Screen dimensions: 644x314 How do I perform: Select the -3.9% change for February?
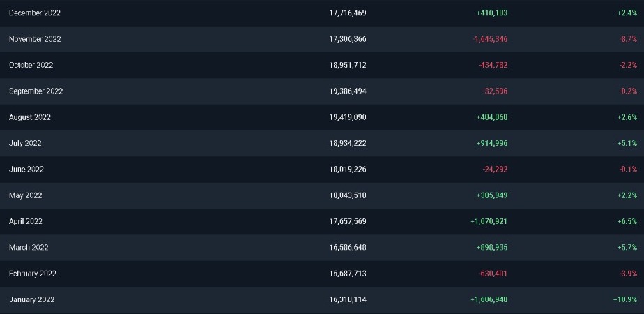(x=628, y=274)
